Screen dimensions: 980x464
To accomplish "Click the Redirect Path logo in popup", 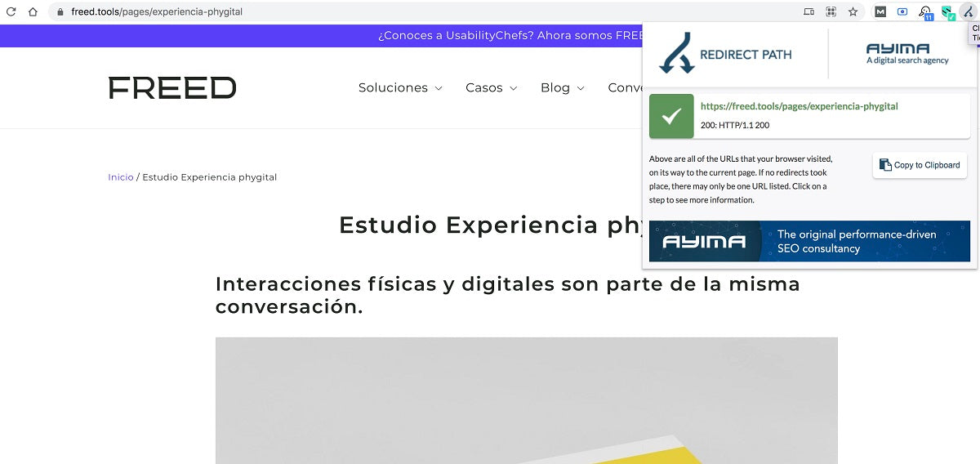I will pyautogui.click(x=726, y=55).
